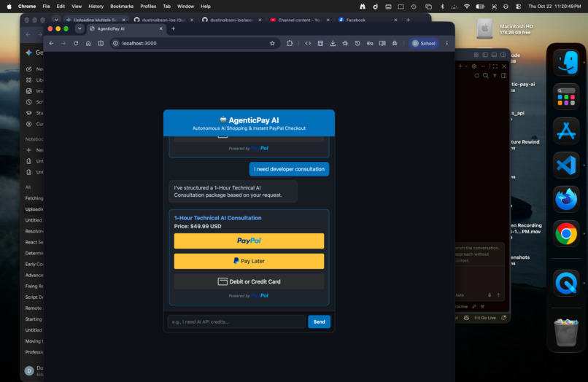This screenshot has height=382, width=588.
Task: Focus the chat message input field
Action: tap(236, 321)
